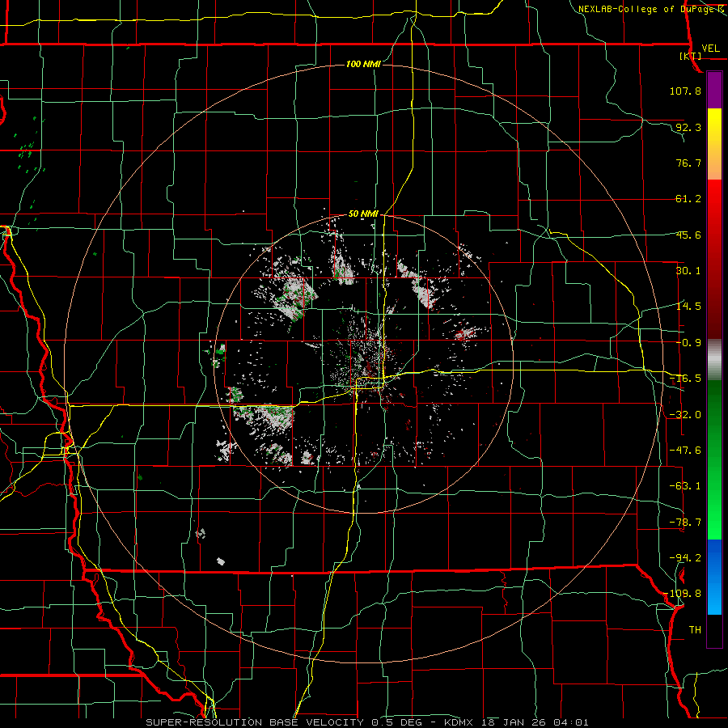Click the 45.6 velocity scale value

click(x=688, y=235)
